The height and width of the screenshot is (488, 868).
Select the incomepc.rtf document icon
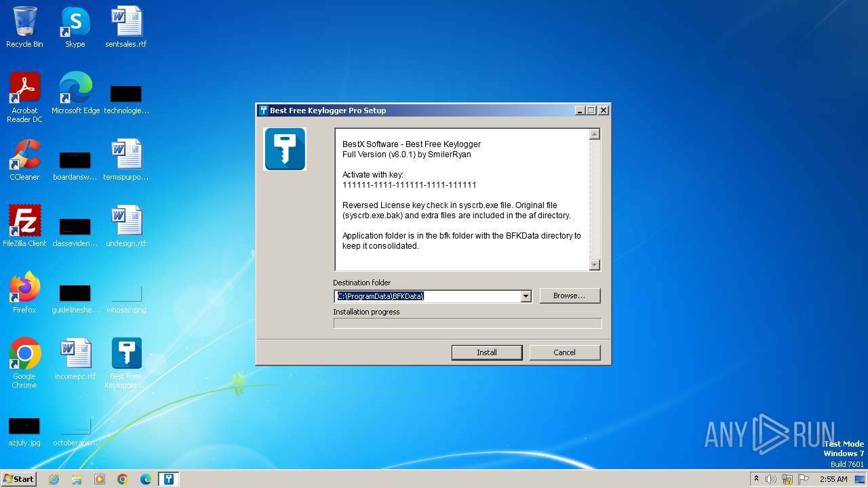[75, 359]
